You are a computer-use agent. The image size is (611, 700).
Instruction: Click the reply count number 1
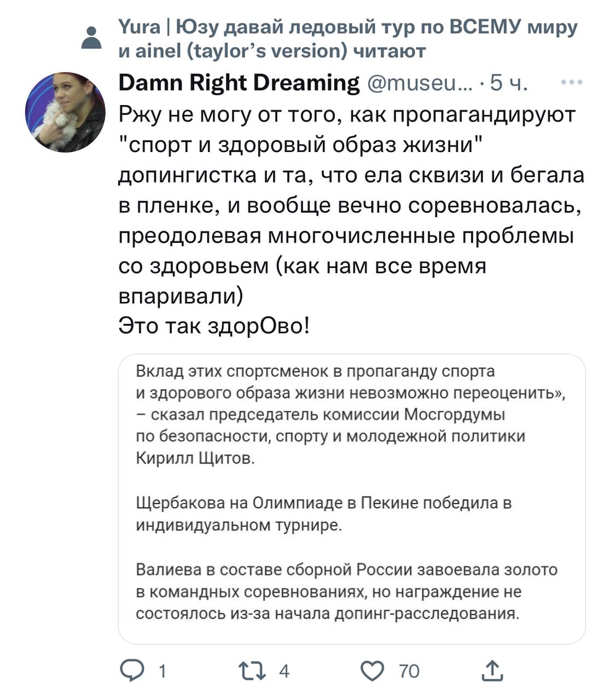pos(162,671)
